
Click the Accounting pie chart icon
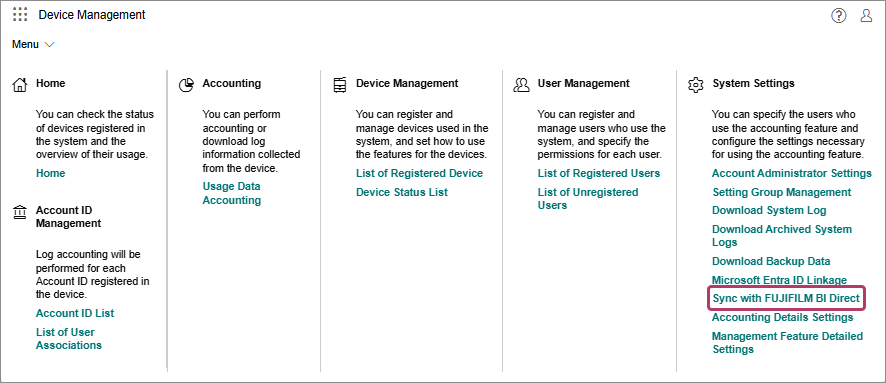[186, 85]
